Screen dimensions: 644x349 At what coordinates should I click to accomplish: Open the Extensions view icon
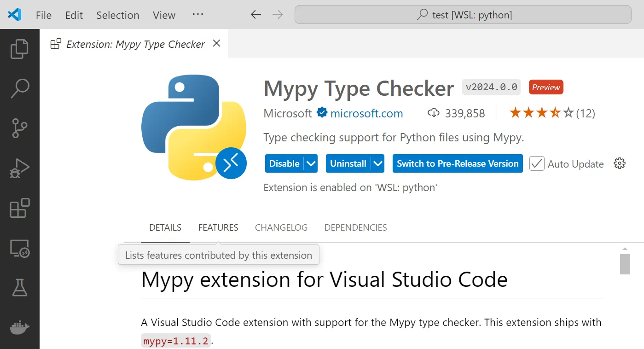pos(19,209)
